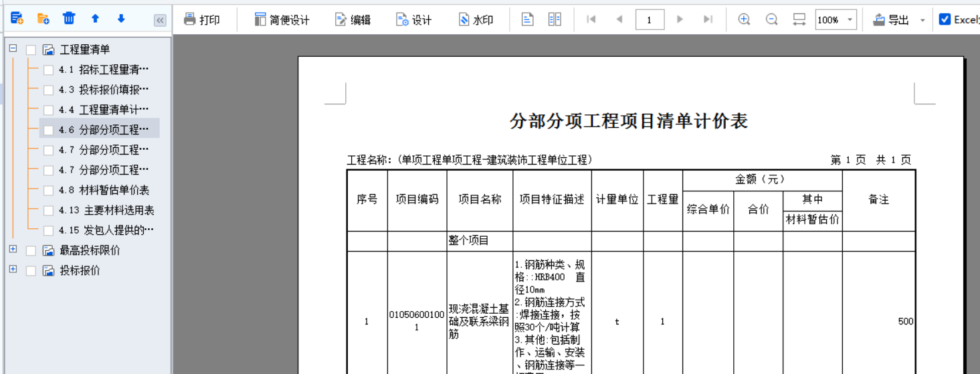The height and width of the screenshot is (374, 980).
Task: Expand the 最高投标限价 tree node
Action: tap(13, 250)
